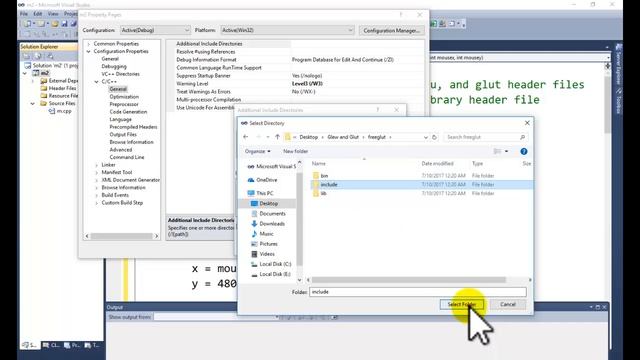Click Cancel in Select Directory dialog

pos(508,304)
